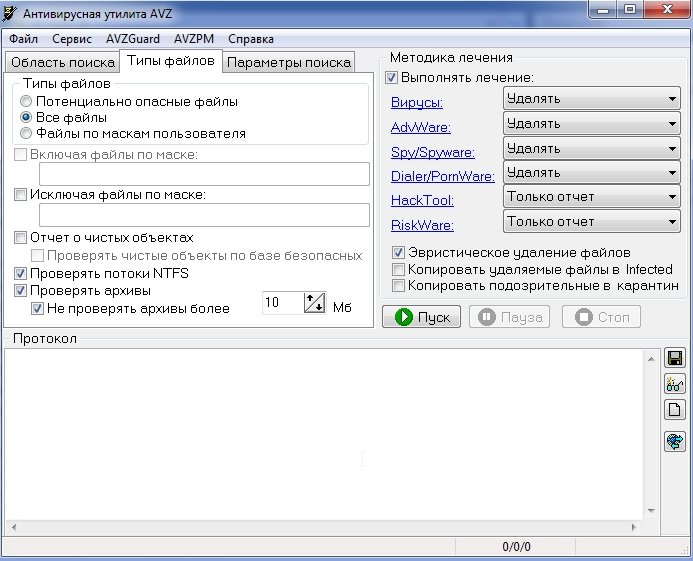Select the 'Потенциально опасные файлы' radio button
Screen dimensions: 693x561
point(26,101)
